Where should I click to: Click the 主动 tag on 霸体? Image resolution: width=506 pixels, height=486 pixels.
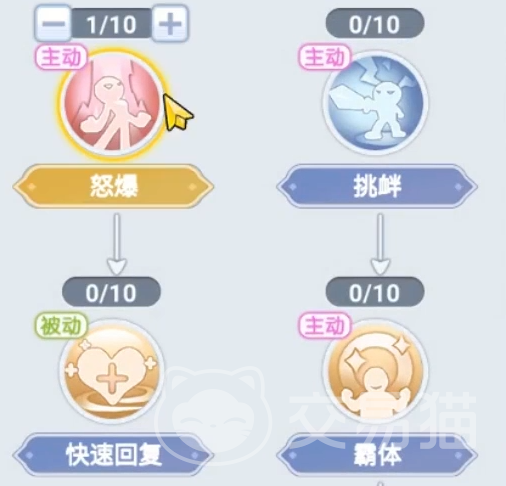(324, 325)
